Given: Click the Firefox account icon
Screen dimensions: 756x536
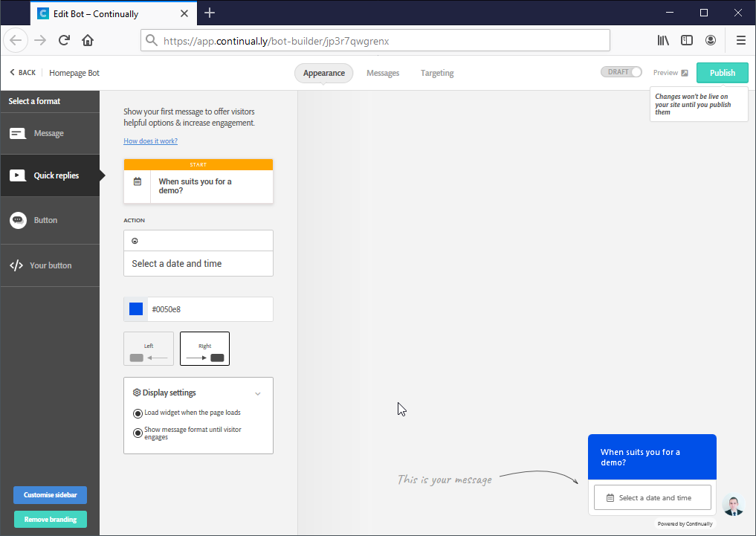Looking at the screenshot, I should [711, 40].
